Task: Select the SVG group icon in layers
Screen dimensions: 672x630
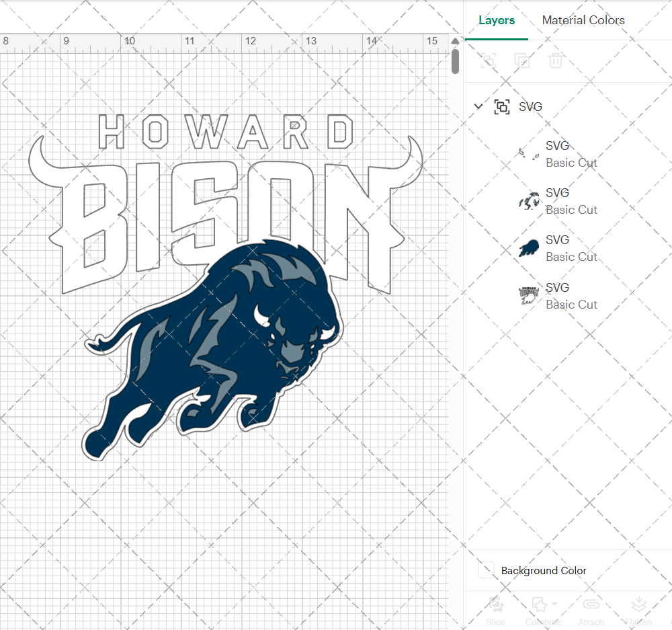Action: pyautogui.click(x=502, y=106)
